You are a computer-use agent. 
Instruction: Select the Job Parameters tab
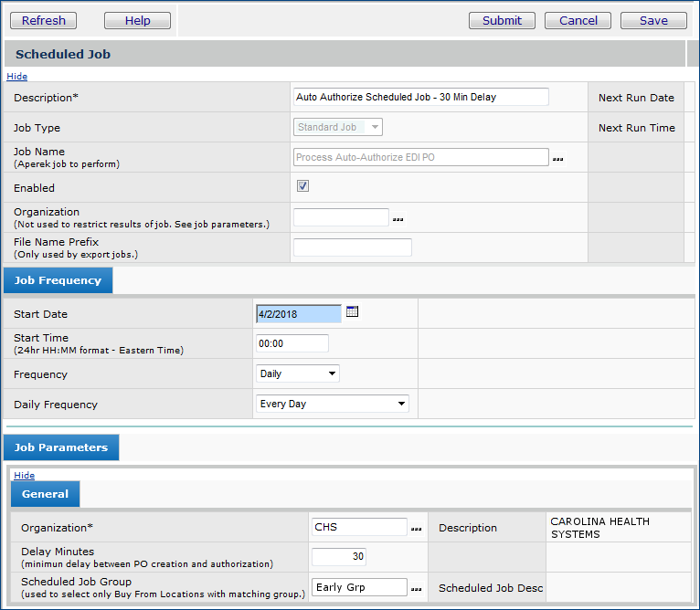pos(61,447)
